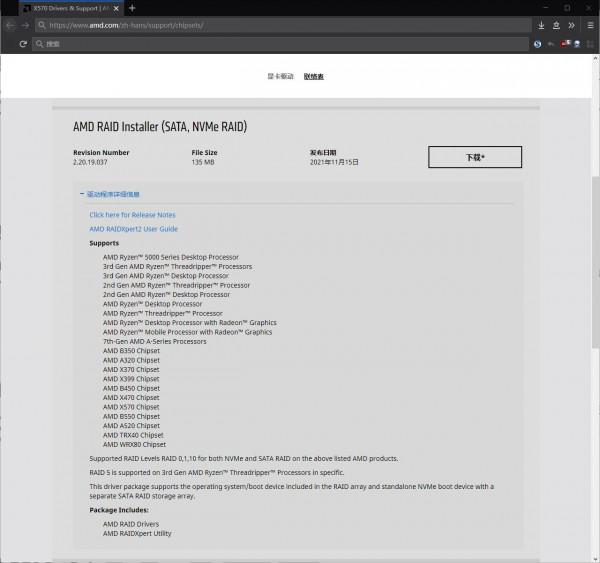600x563 pixels.
Task: Click the page vertical scrollbar thumb
Action: [x=595, y=262]
